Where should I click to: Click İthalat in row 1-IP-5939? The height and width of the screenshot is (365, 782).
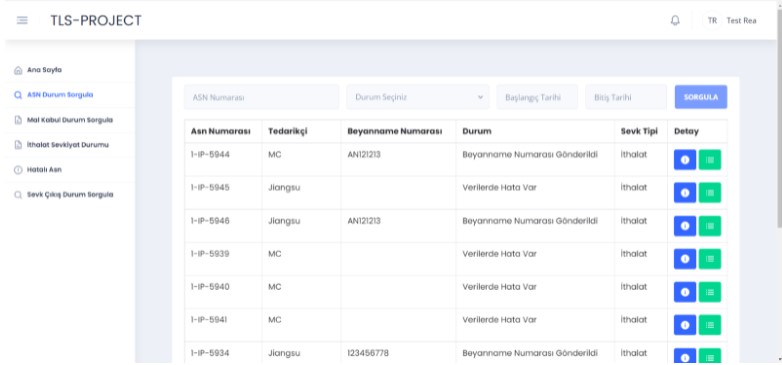633,254
